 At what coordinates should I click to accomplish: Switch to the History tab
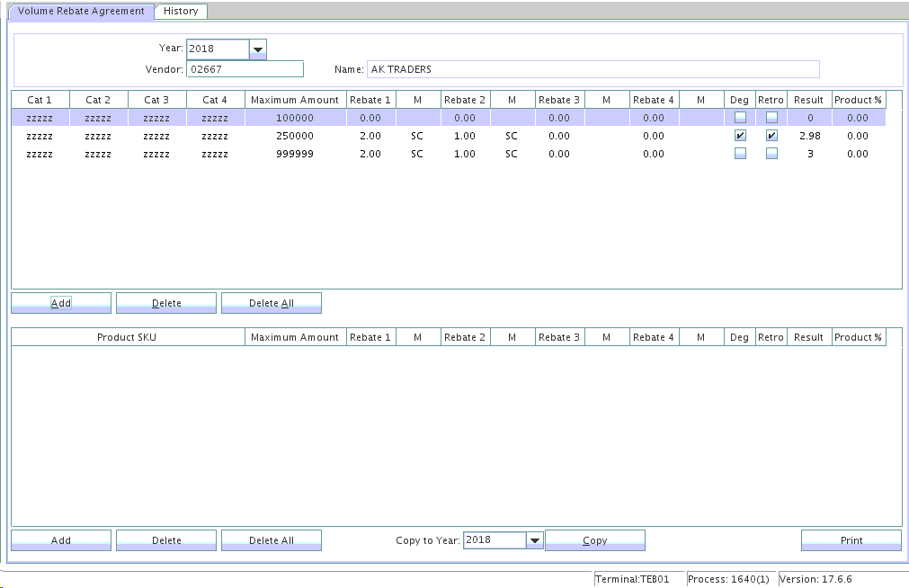pos(181,11)
